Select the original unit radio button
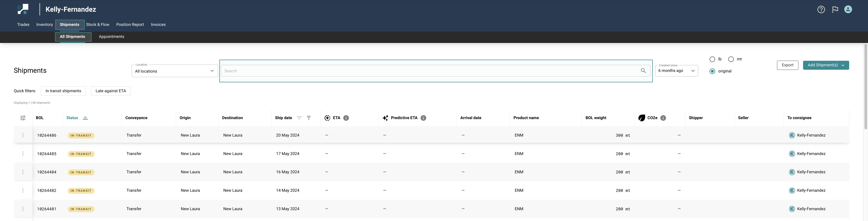This screenshot has width=868, height=221. coord(712,71)
